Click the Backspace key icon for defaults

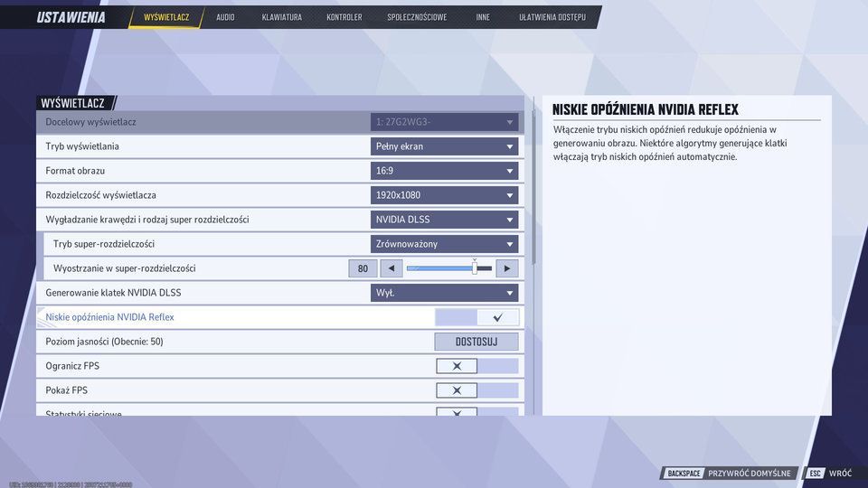coord(684,474)
